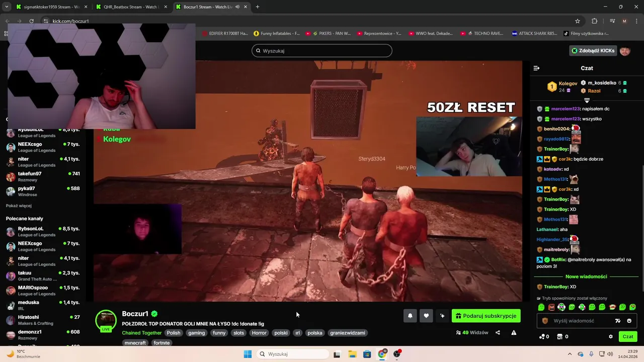Close the QHR_Beatbox Stream tab
The width and height of the screenshot is (644, 362).
click(x=166, y=7)
